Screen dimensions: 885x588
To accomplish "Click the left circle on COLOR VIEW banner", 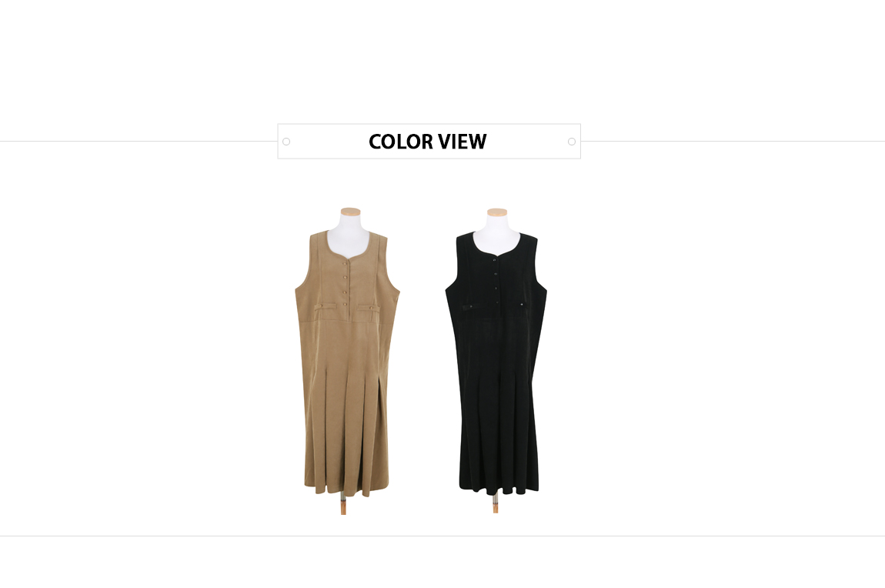I will (286, 142).
